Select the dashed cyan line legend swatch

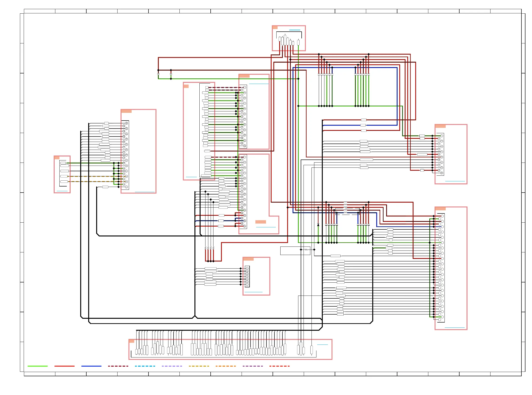click(x=145, y=366)
